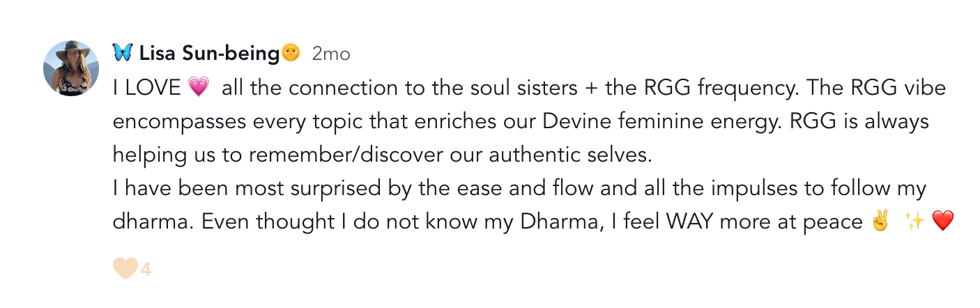Open Lisa Sun-being's profile photo
This screenshot has width=980, height=308.
point(71,68)
